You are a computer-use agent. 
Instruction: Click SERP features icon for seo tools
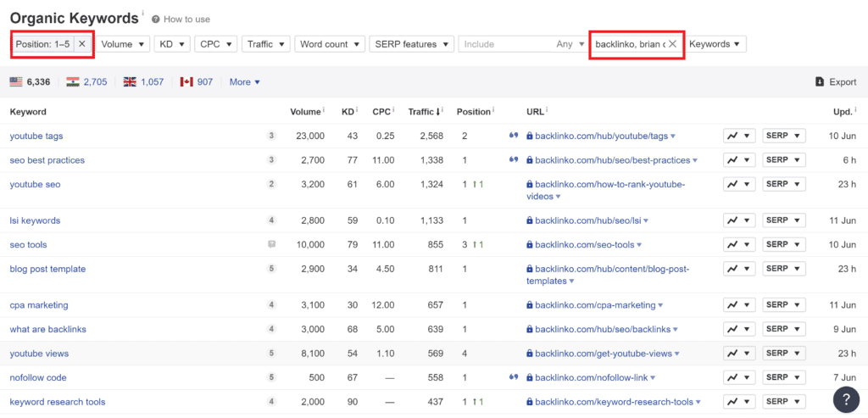[x=271, y=244]
